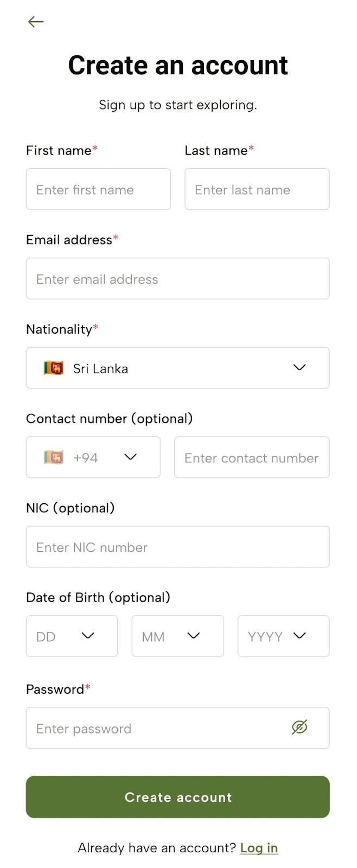
Task: Click the Enter password field
Action: 178,728
